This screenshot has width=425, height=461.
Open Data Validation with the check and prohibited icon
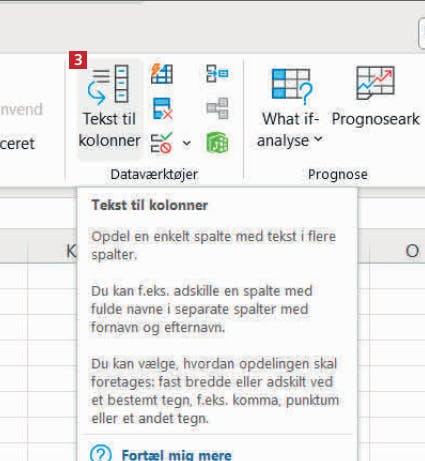[x=161, y=143]
